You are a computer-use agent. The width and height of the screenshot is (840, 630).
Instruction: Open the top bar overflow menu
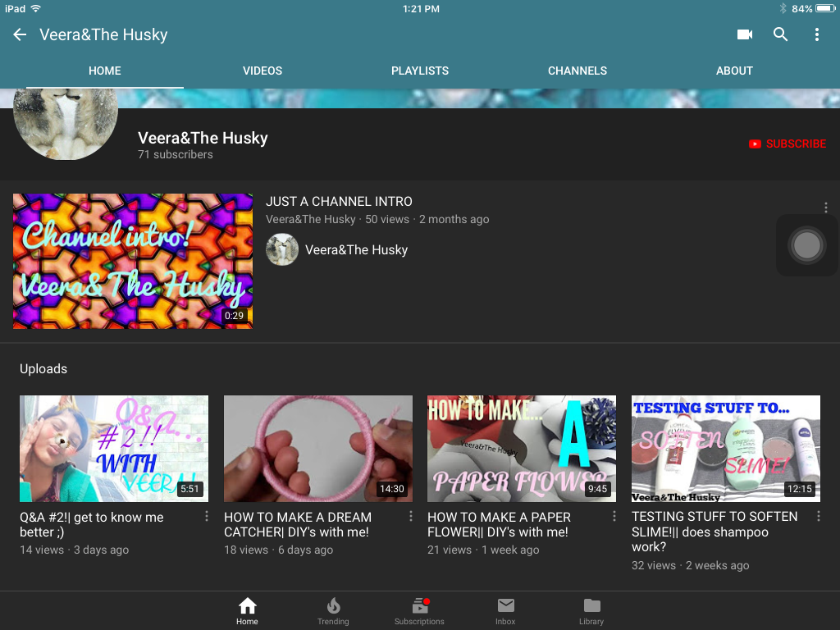(x=816, y=34)
